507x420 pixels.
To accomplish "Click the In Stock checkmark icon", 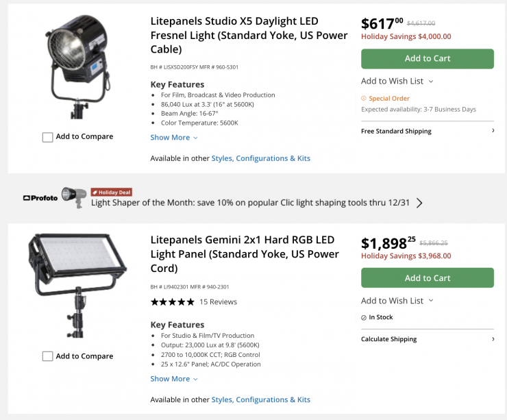I will [364, 318].
